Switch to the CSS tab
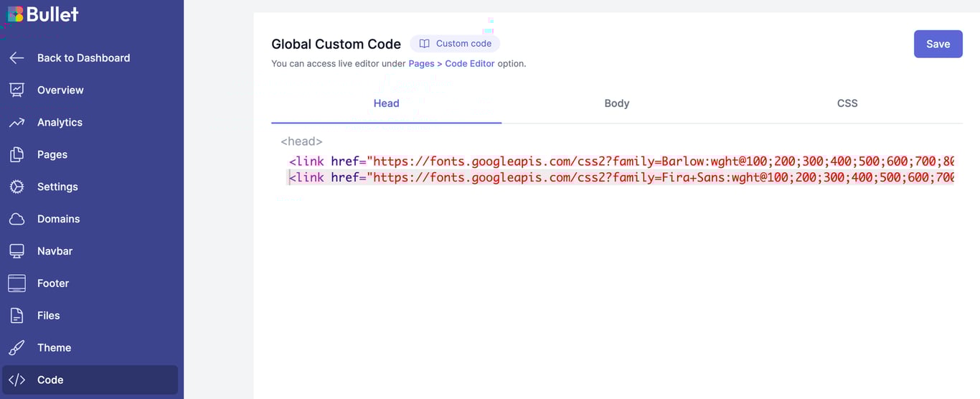 coord(847,103)
